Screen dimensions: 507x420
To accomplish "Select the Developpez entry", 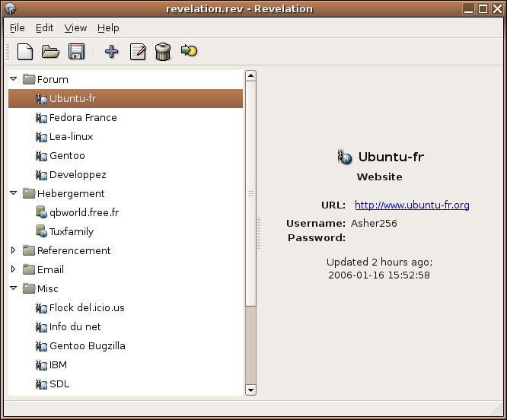I will click(126, 175).
